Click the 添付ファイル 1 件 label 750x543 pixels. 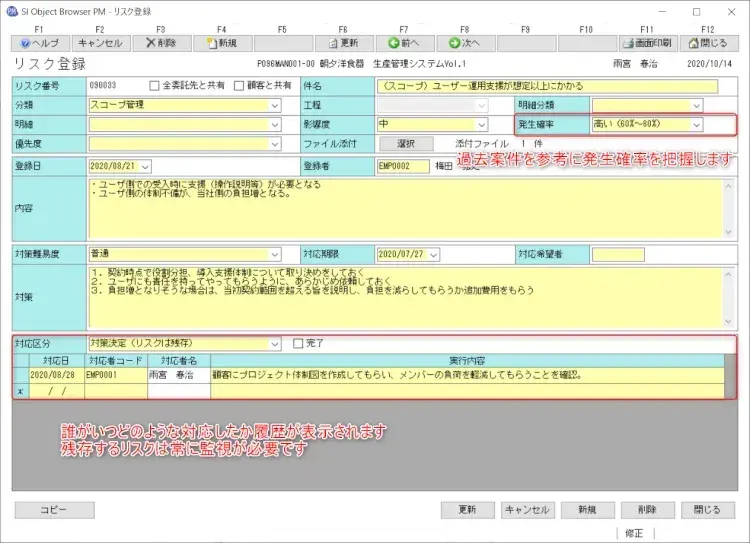click(x=498, y=144)
